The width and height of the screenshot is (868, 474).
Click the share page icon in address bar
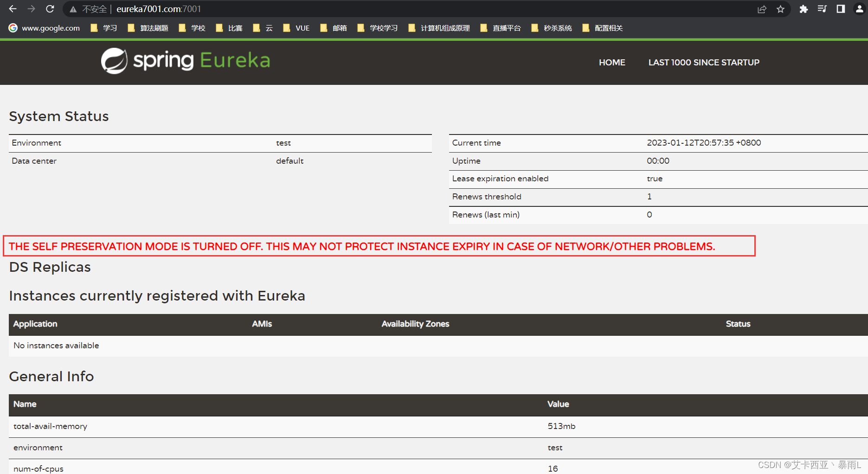(762, 9)
